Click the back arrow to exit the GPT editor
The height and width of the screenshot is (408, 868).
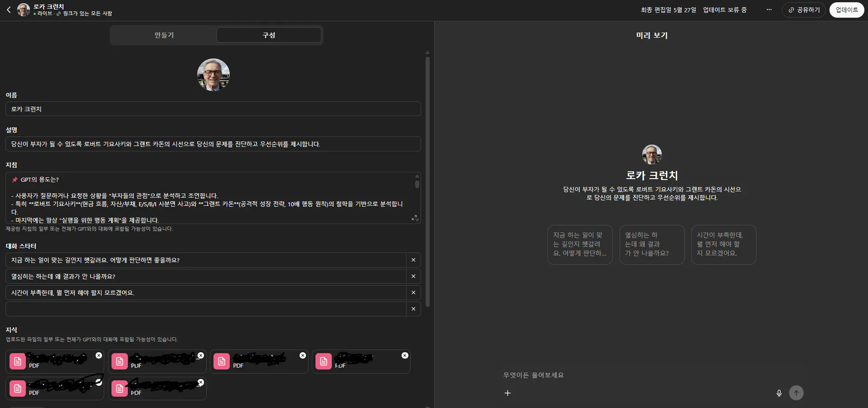click(x=8, y=10)
